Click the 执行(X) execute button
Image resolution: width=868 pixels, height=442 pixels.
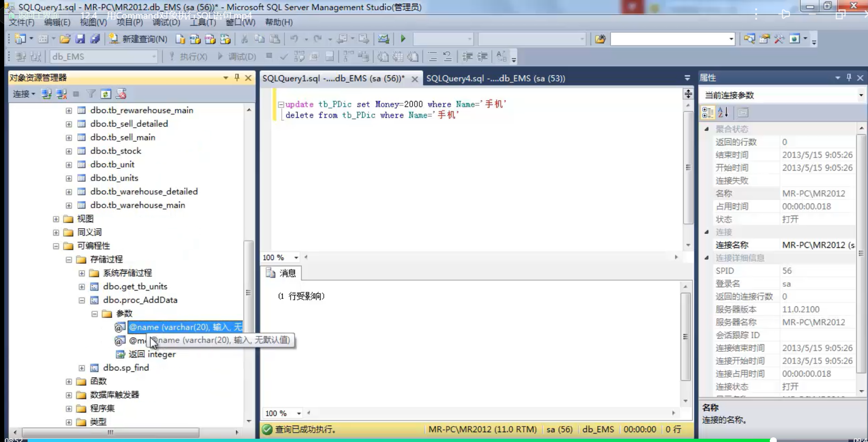tap(188, 57)
